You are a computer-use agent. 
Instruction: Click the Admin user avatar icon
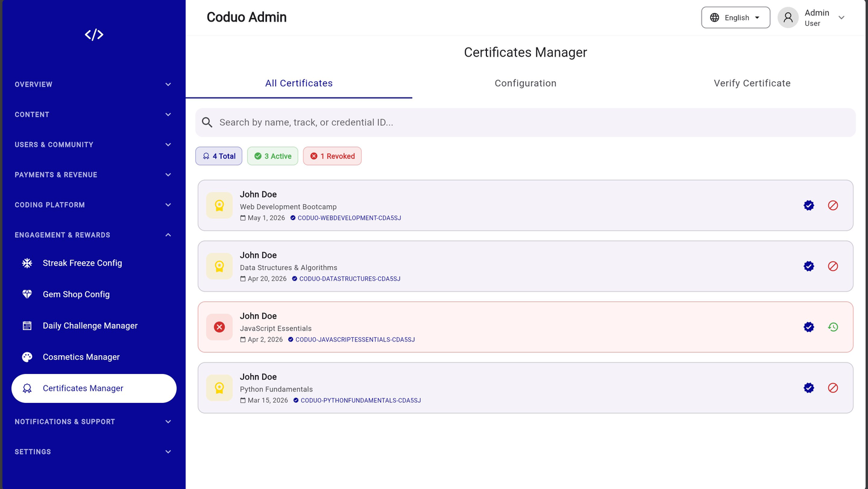tap(788, 17)
